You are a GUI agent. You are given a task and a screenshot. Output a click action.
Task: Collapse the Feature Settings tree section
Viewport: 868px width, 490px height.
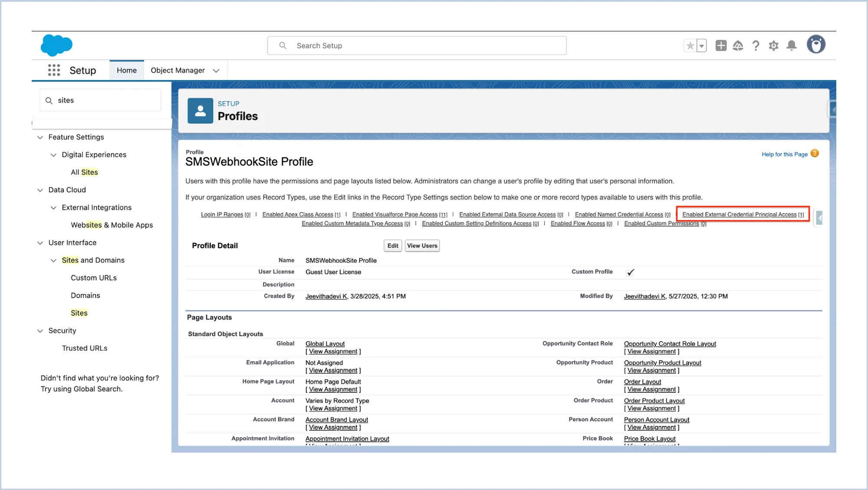pos(40,137)
